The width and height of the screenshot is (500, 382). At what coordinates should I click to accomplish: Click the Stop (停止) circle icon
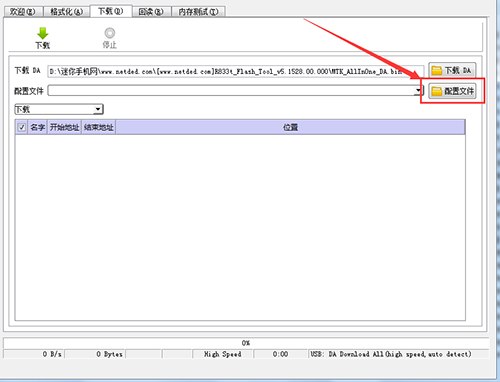point(110,33)
